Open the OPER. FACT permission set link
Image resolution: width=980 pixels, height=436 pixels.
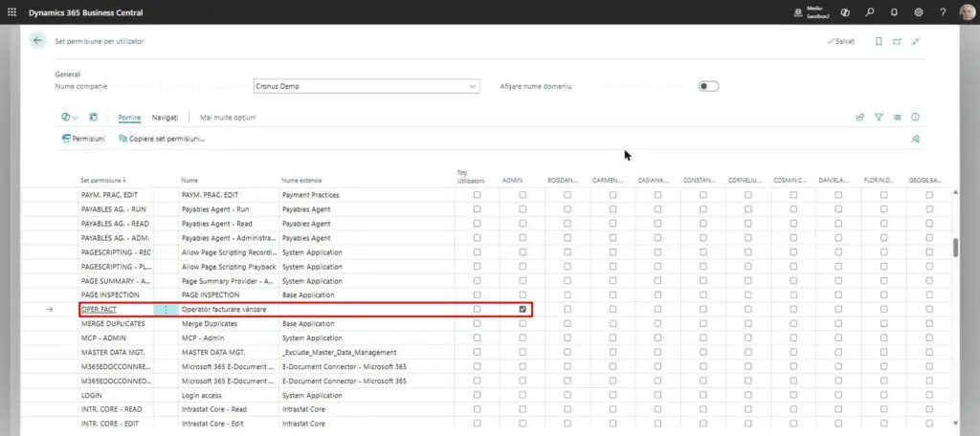tap(99, 309)
